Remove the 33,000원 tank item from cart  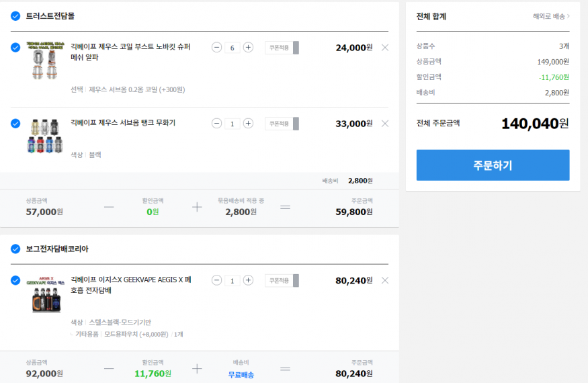[385, 124]
